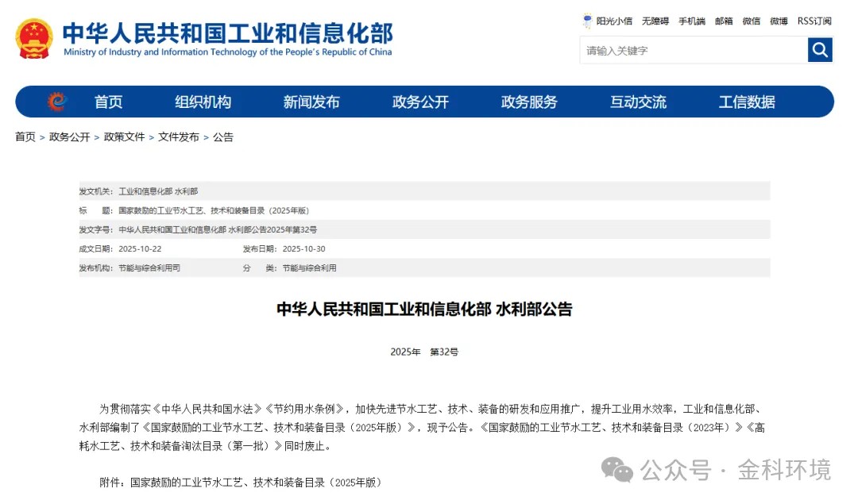Viewport: 858px width, 504px height.
Task: Click the WeChat watermark icon
Action: [617, 469]
